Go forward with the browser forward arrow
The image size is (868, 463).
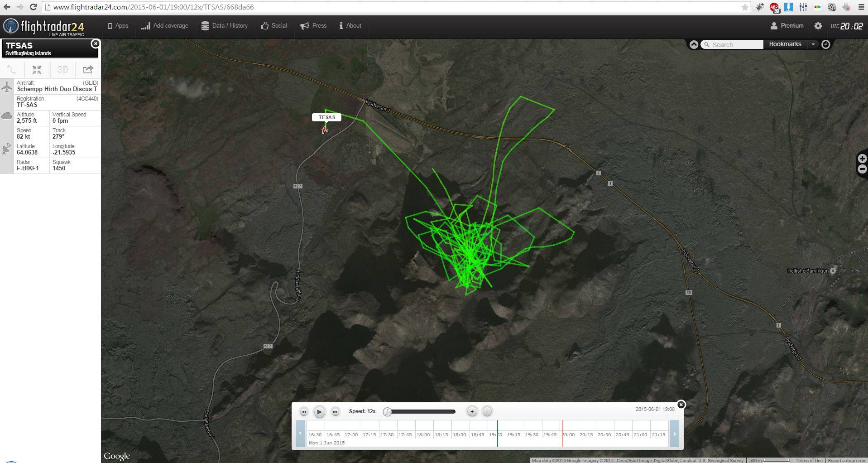[20, 7]
